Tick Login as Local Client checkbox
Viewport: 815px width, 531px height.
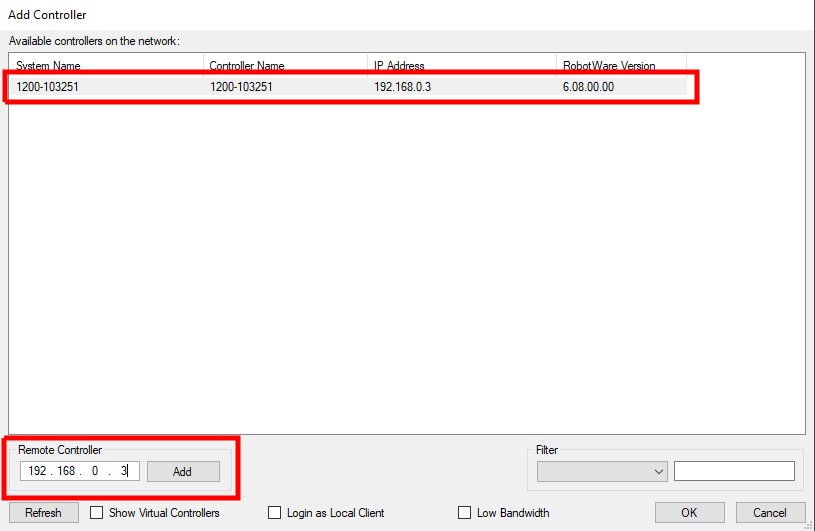(x=274, y=513)
